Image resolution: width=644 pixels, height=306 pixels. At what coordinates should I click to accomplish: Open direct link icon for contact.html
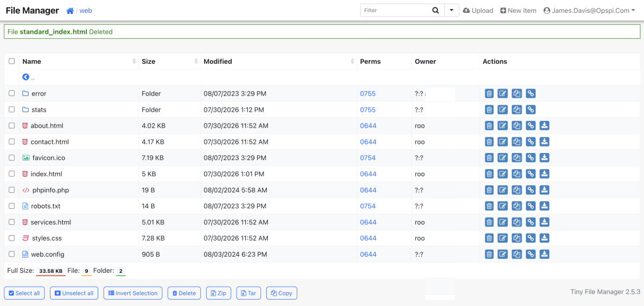tap(530, 142)
